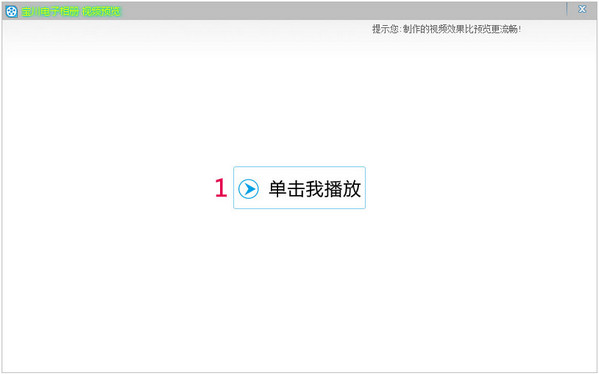Image resolution: width=599 pixels, height=374 pixels.
Task: Close the video preview window
Action: (x=582, y=9)
